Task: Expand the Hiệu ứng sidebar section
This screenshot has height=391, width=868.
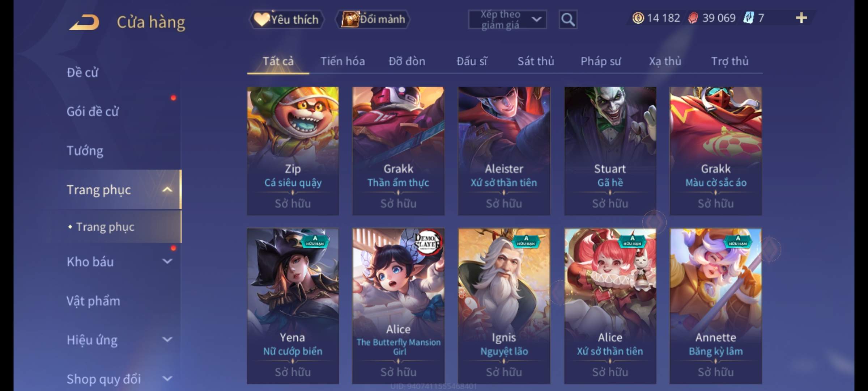Action: coord(167,340)
